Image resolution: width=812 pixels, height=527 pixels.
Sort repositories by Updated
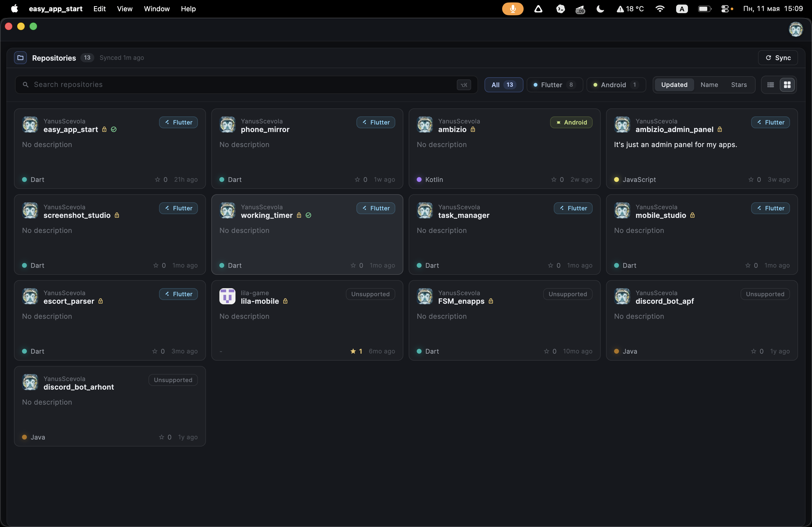click(674, 85)
